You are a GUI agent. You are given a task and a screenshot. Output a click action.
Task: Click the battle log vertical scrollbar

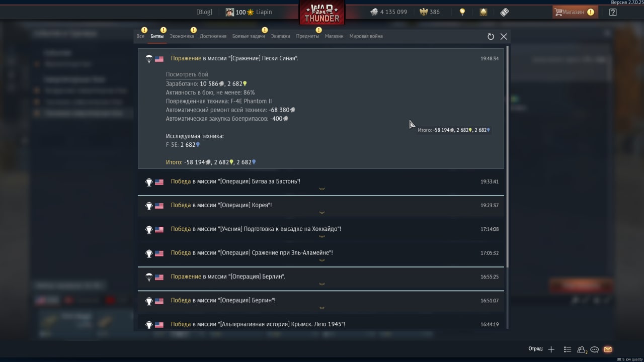pyautogui.click(x=507, y=156)
